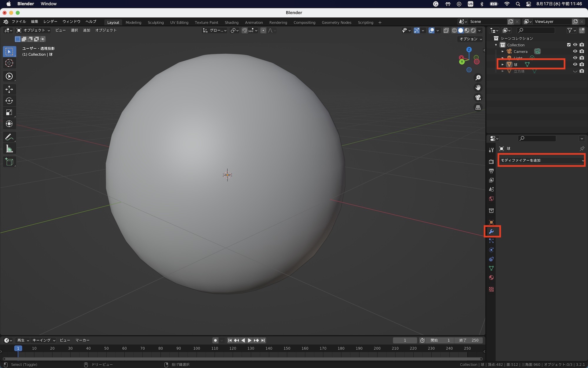Click the Add Cube tool

point(9,162)
